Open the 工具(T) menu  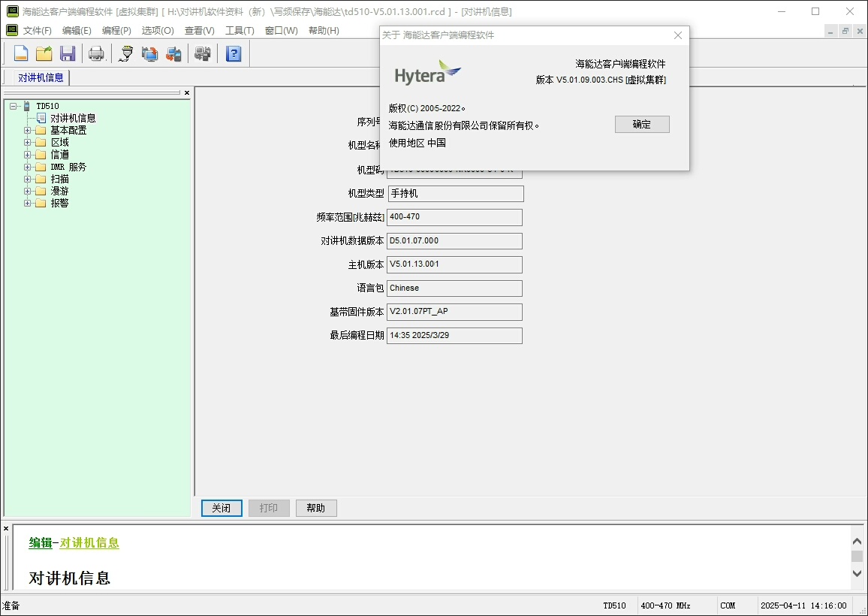coord(240,31)
